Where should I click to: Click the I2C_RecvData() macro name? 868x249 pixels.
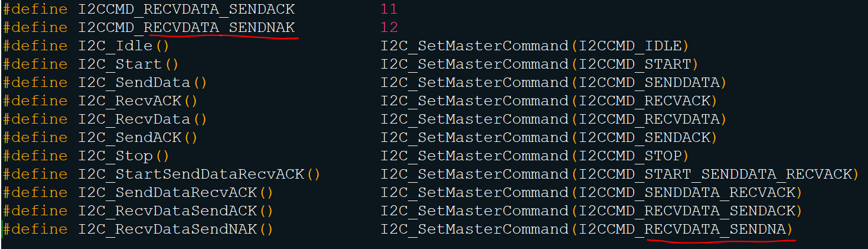coord(142,119)
